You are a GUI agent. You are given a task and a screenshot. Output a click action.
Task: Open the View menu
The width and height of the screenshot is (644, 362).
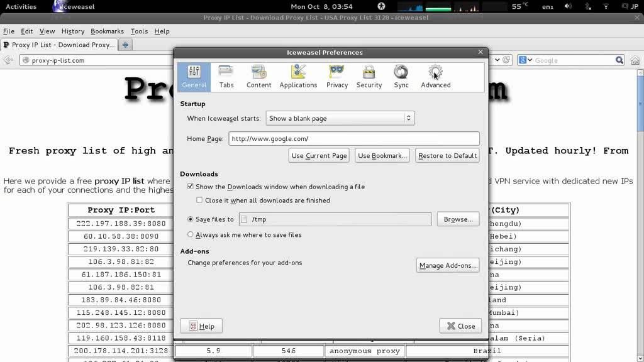(47, 31)
